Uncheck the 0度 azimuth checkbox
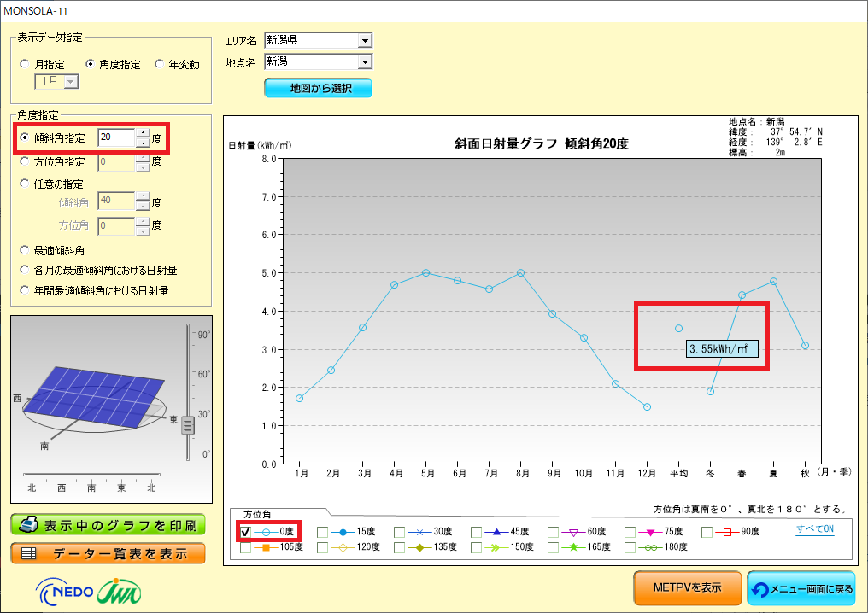Viewport: 868px width, 613px height. [x=246, y=532]
